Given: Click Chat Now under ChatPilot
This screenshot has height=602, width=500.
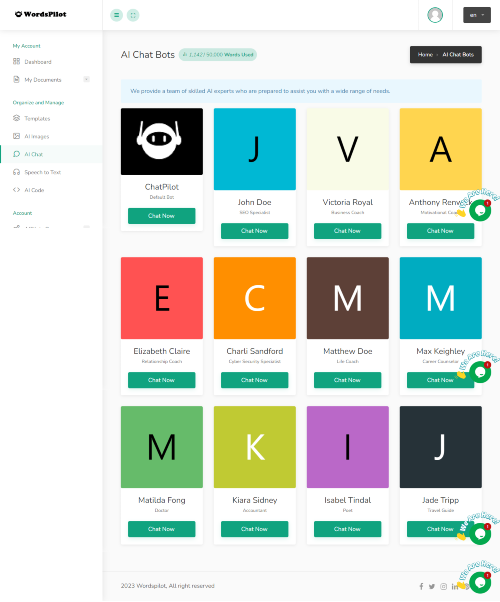Looking at the screenshot, I should (162, 216).
